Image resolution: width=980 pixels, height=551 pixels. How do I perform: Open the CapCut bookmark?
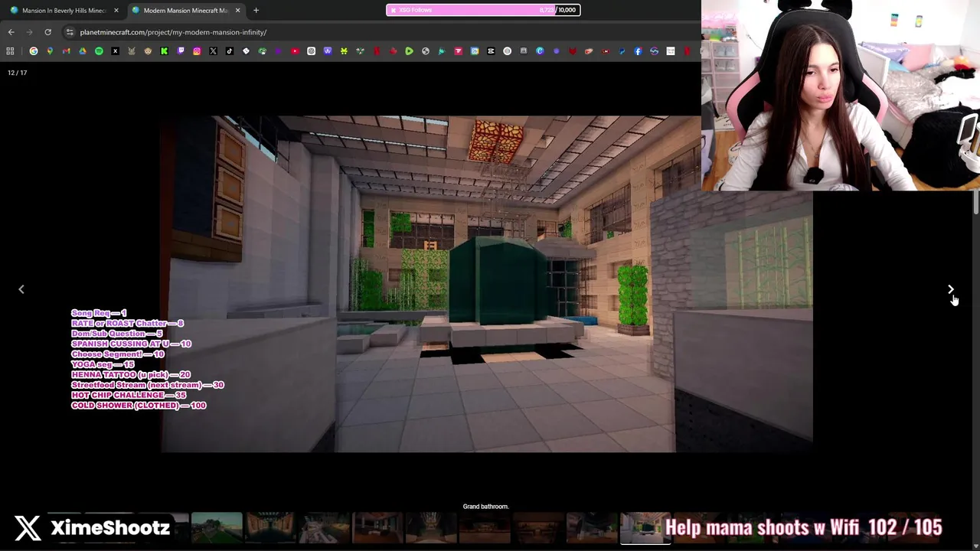[x=491, y=51]
